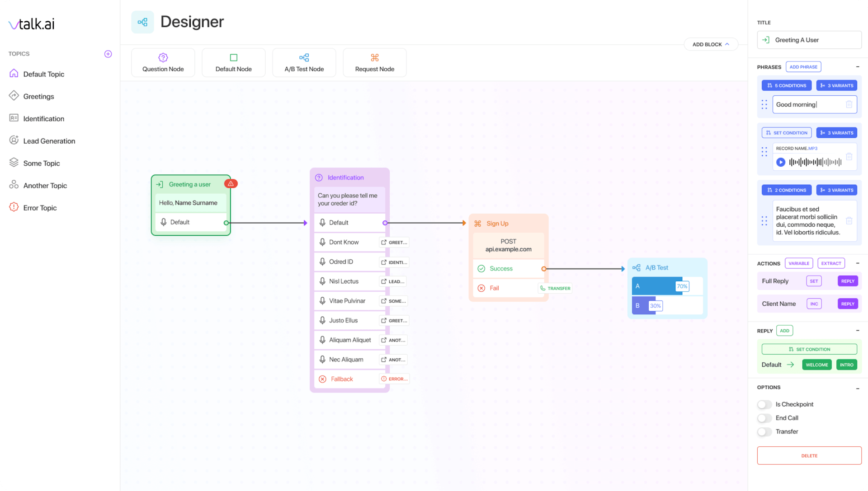This screenshot has height=491, width=868.
Task: Click the add topic plus icon
Action: [x=108, y=54]
